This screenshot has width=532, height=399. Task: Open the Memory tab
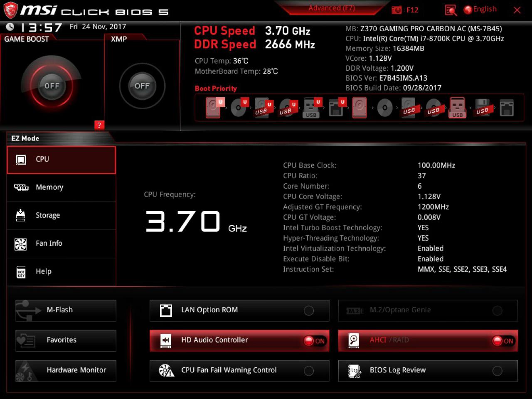61,188
